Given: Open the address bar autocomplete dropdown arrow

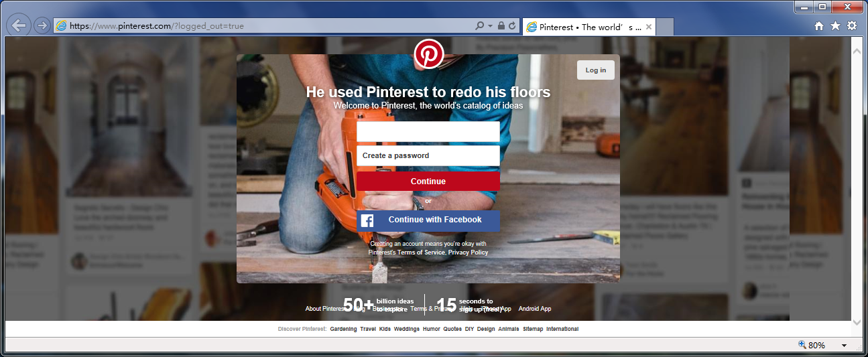Looking at the screenshot, I should pos(490,26).
